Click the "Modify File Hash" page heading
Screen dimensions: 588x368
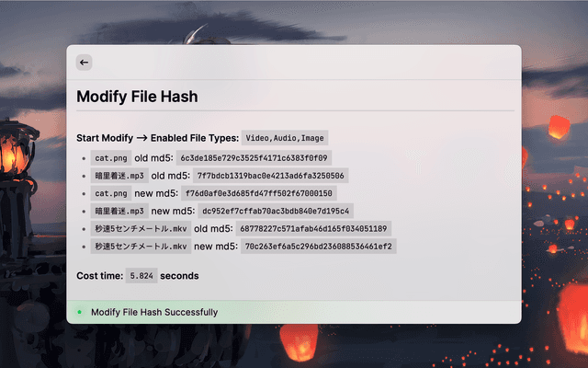[137, 97]
